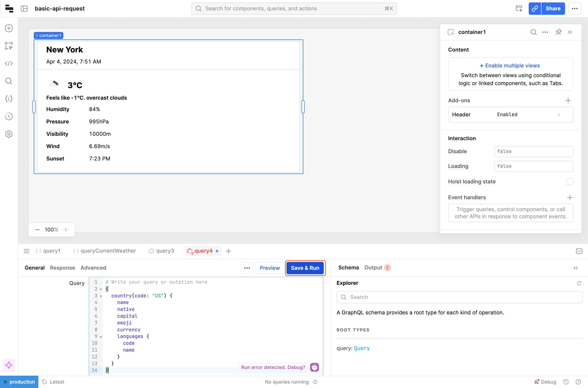Open the Code panel icon in left sidebar
588x388 pixels.
click(9, 63)
